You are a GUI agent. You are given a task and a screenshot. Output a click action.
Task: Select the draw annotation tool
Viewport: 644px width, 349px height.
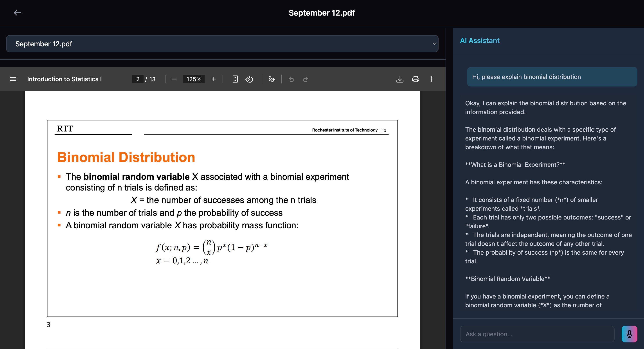pyautogui.click(x=272, y=79)
